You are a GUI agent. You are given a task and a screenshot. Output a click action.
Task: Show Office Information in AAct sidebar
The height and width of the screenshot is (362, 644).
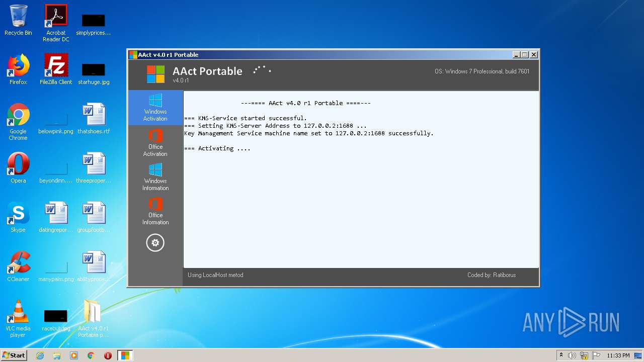155,211
